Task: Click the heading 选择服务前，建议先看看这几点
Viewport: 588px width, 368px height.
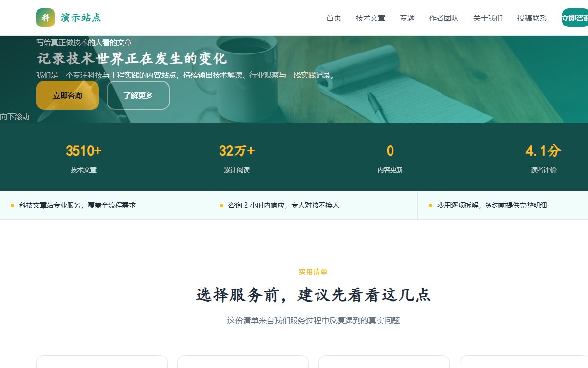Action: coord(313,295)
